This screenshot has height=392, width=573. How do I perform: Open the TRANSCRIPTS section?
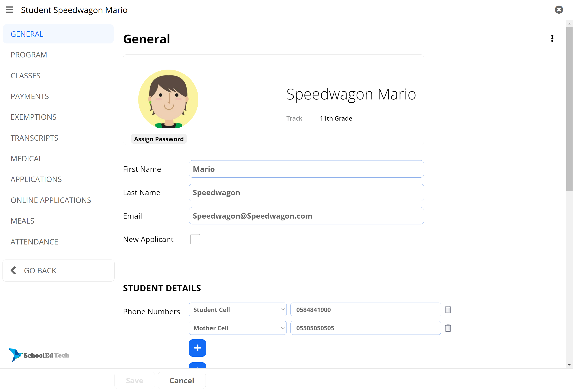pos(34,138)
